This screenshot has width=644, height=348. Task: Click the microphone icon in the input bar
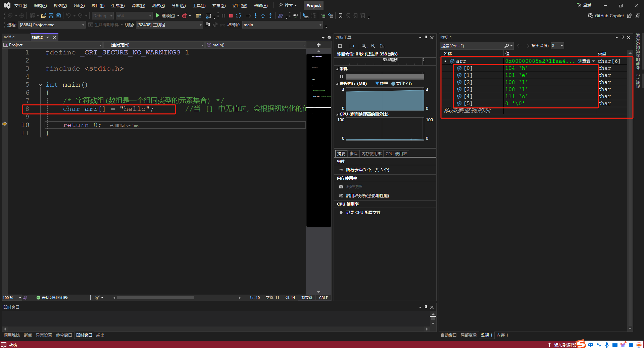[x=607, y=345]
